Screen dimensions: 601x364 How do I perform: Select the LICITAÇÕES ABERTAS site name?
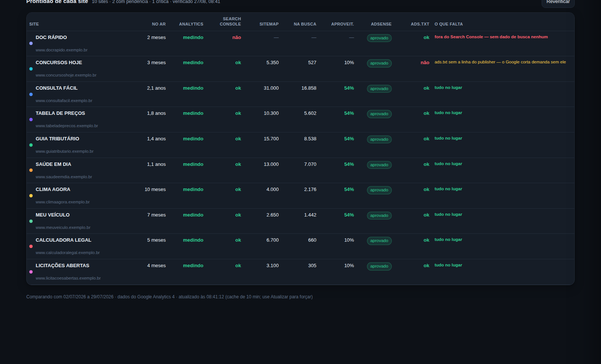click(62, 266)
